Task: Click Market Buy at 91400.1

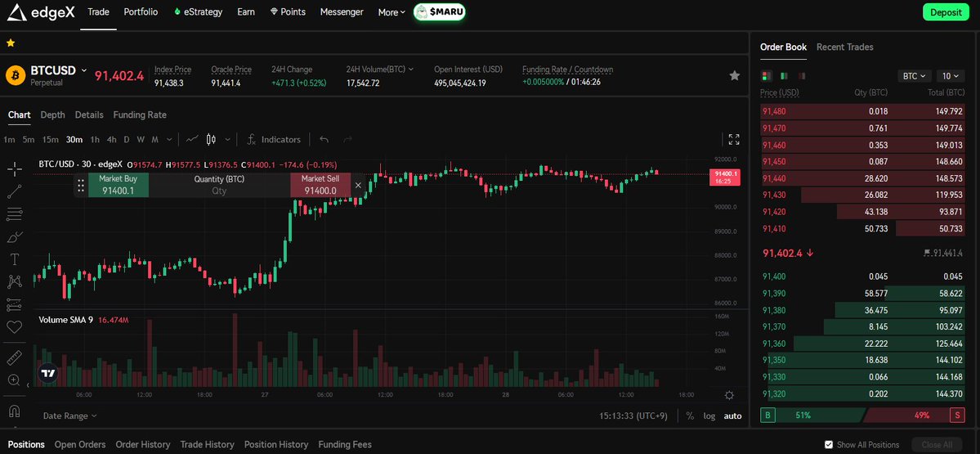Action: pyautogui.click(x=119, y=185)
